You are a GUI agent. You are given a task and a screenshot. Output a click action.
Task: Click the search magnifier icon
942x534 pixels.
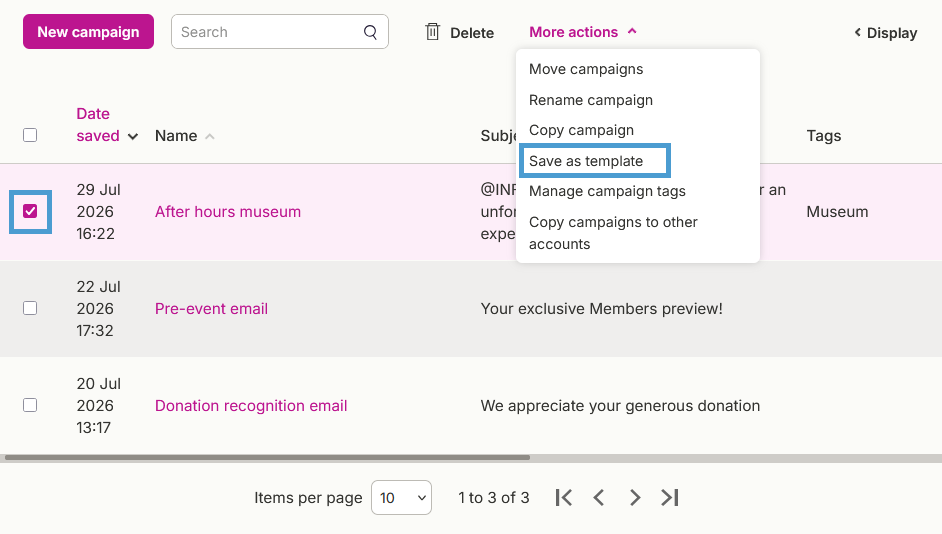point(371,32)
